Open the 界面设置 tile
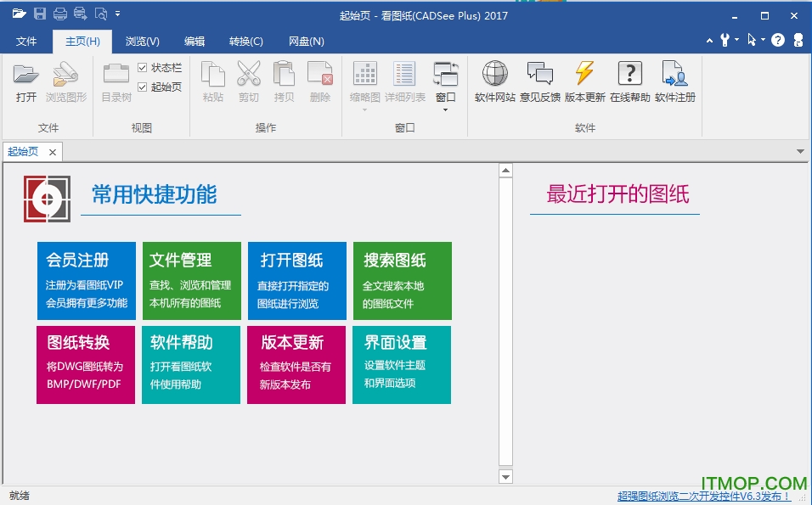The image size is (812, 505). pyautogui.click(x=402, y=365)
